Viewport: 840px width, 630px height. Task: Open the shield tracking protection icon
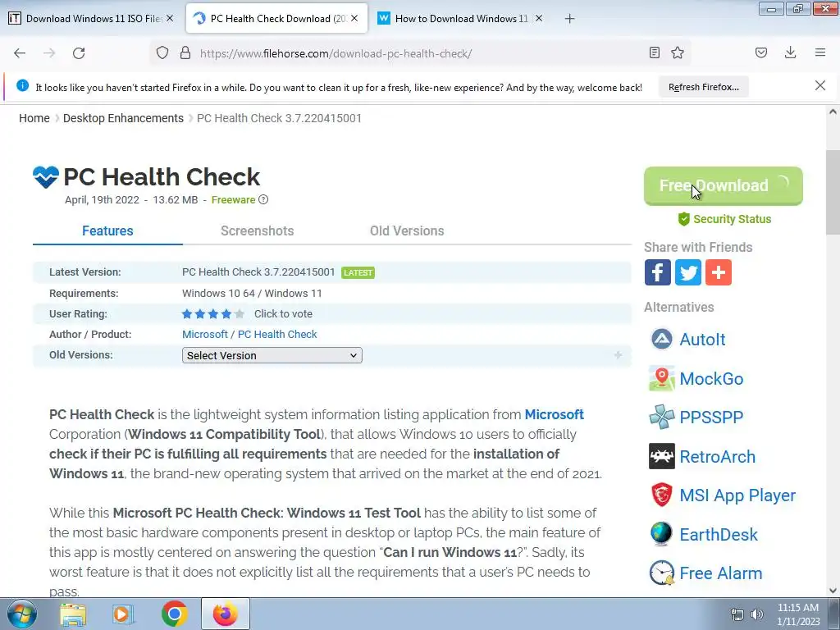162,52
